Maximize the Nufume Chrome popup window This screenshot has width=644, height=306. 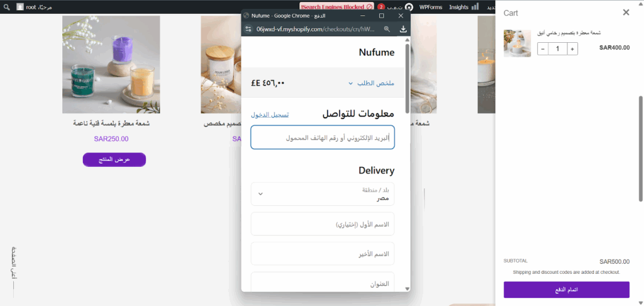pyautogui.click(x=382, y=16)
